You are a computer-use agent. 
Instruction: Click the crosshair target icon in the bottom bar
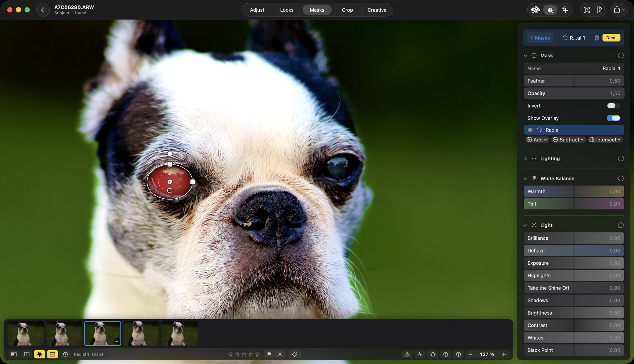tap(433, 354)
